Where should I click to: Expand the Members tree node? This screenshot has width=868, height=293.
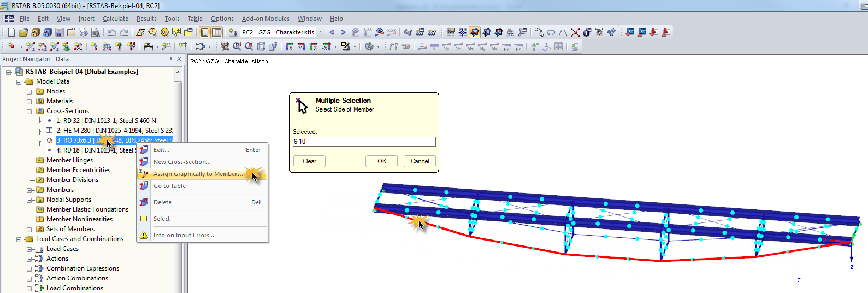29,190
